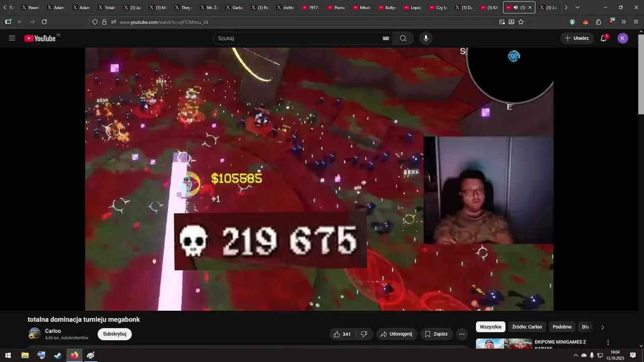This screenshot has height=362, width=644.
Task: Open EKIPOWE MINIGAMES Z KARAMI video title
Action: tap(560, 344)
